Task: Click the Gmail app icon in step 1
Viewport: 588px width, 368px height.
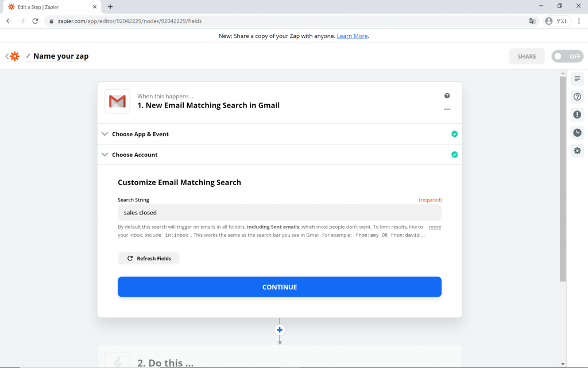Action: 117,101
